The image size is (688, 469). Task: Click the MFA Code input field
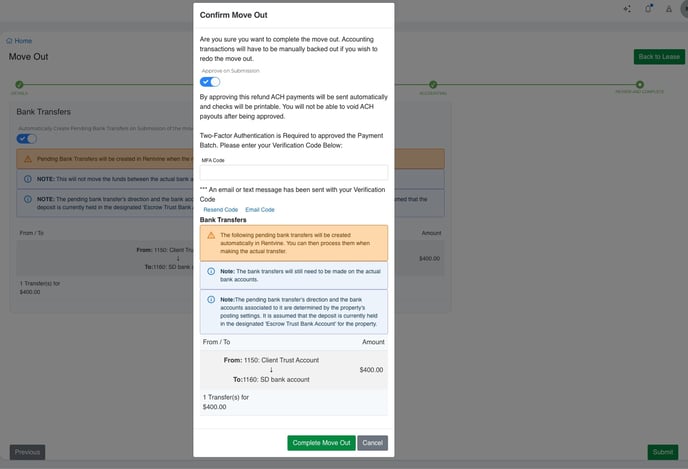(293, 173)
